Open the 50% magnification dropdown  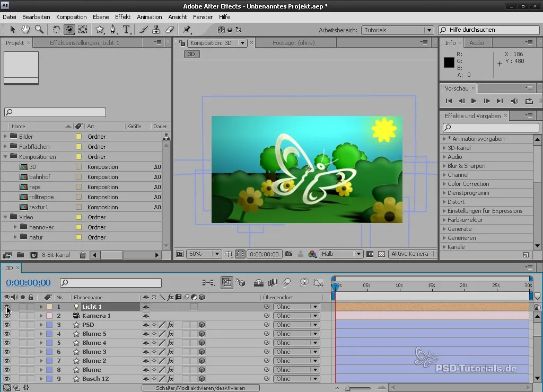click(204, 254)
